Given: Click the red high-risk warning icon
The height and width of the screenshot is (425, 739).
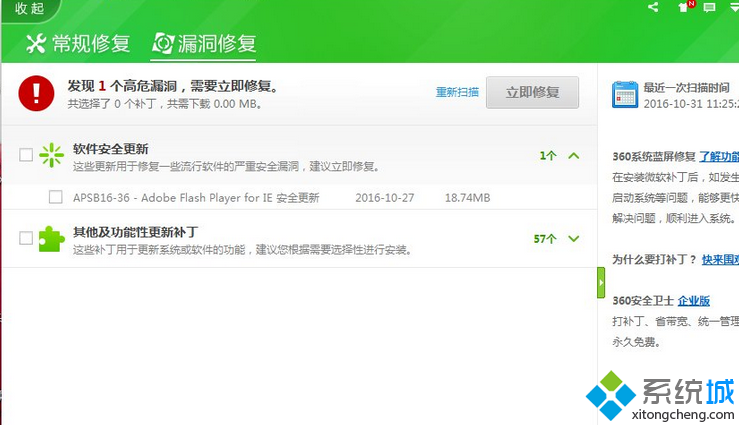Looking at the screenshot, I should (x=37, y=93).
